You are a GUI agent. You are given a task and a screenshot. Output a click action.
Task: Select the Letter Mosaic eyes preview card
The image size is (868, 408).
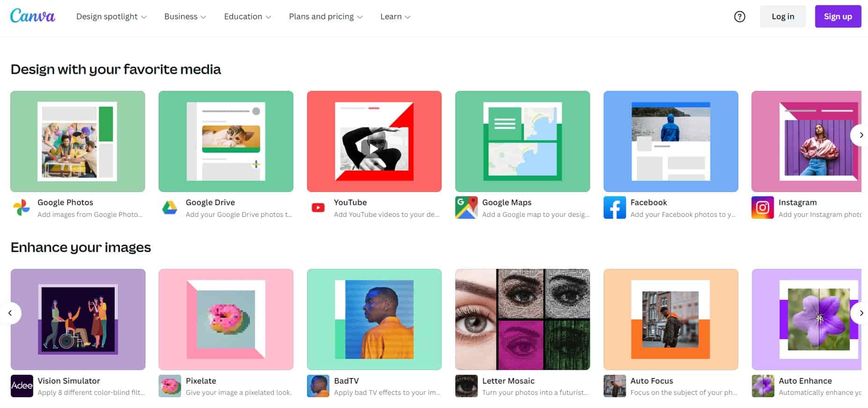(x=523, y=319)
